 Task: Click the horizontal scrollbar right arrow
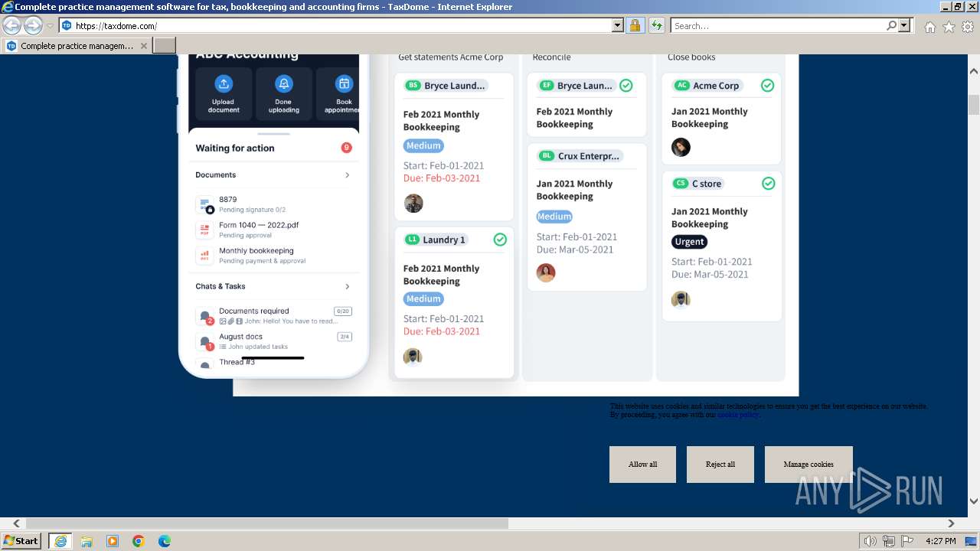click(951, 523)
